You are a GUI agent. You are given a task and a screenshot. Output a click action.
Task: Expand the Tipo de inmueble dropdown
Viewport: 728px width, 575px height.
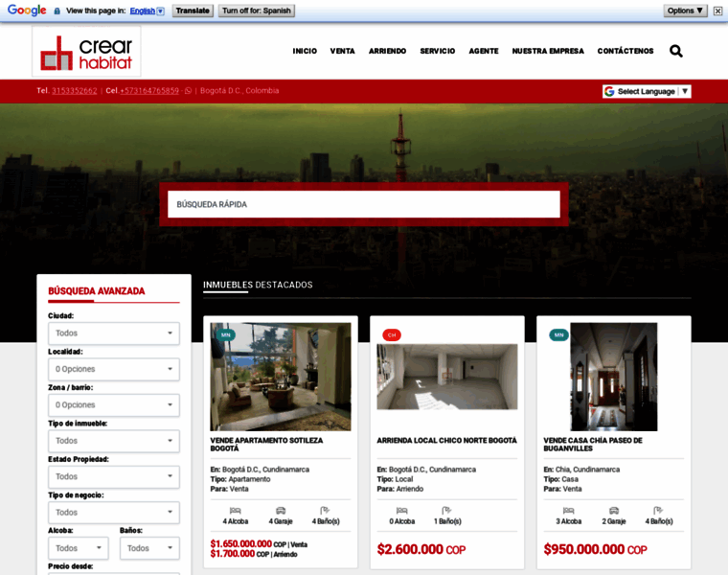pos(114,441)
